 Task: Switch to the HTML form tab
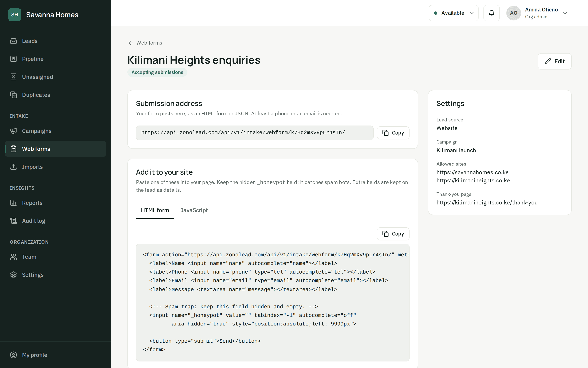[x=155, y=210]
